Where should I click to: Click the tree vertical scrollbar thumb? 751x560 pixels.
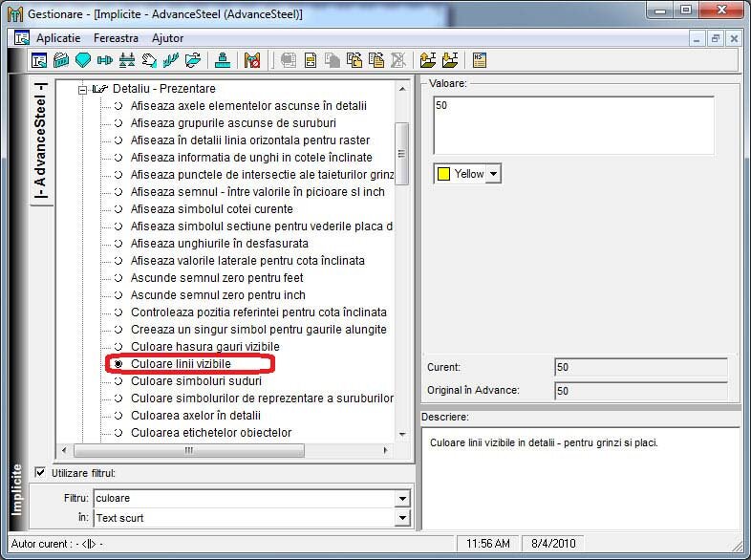click(402, 154)
